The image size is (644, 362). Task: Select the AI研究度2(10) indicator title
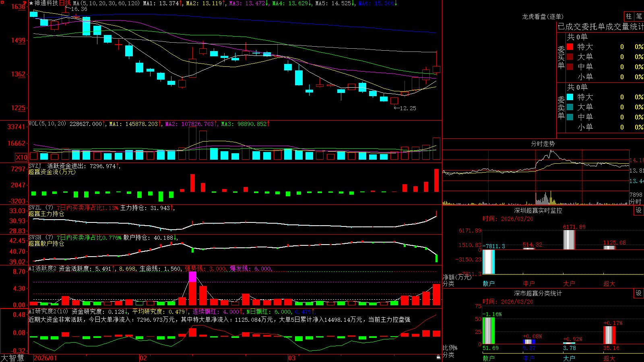click(49, 311)
